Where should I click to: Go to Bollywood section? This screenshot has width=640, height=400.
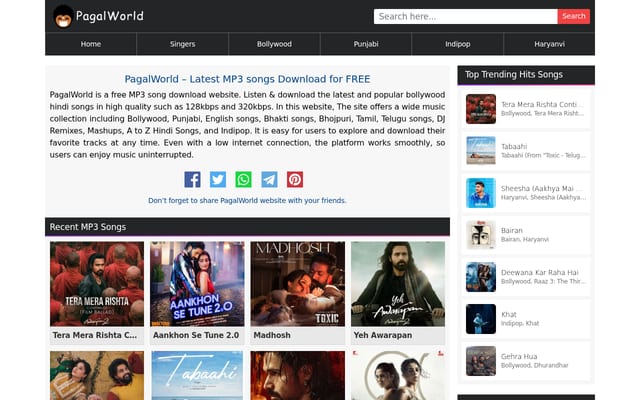point(274,44)
